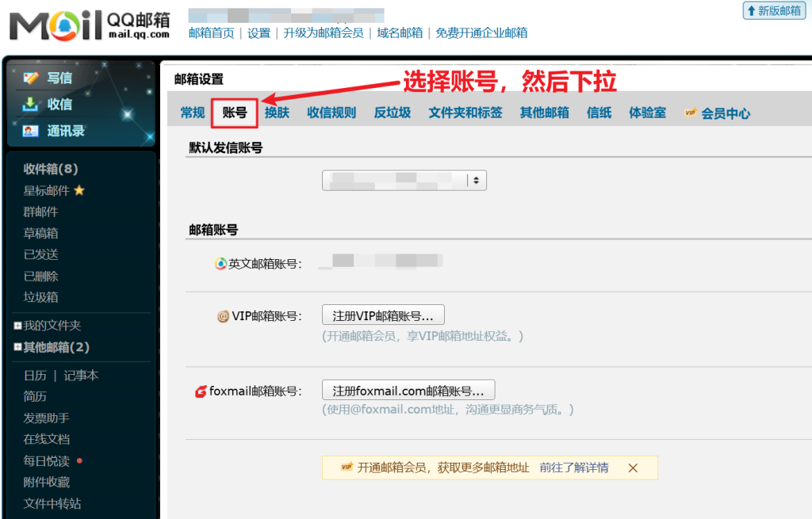Click the contacts card icon
This screenshot has width=812, height=519.
[x=31, y=131]
